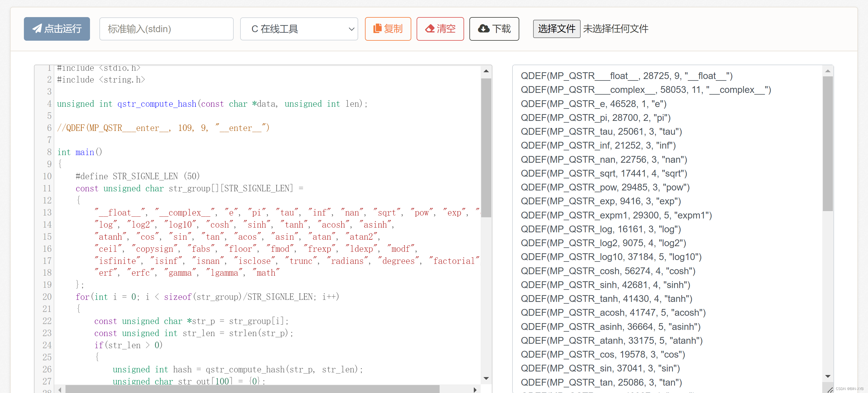Image resolution: width=868 pixels, height=393 pixels.
Task: Download the code via 下载
Action: (x=494, y=29)
